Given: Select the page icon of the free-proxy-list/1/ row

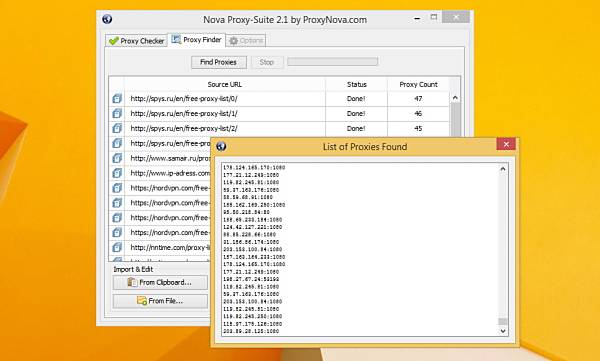Looking at the screenshot, I should 117,113.
